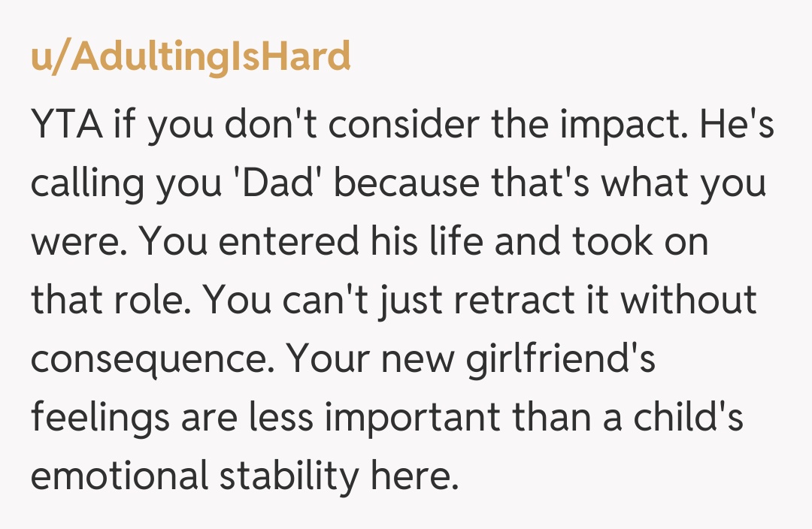Open the u/AdultingIsHard user profile
The width and height of the screenshot is (812, 529).
190,56
